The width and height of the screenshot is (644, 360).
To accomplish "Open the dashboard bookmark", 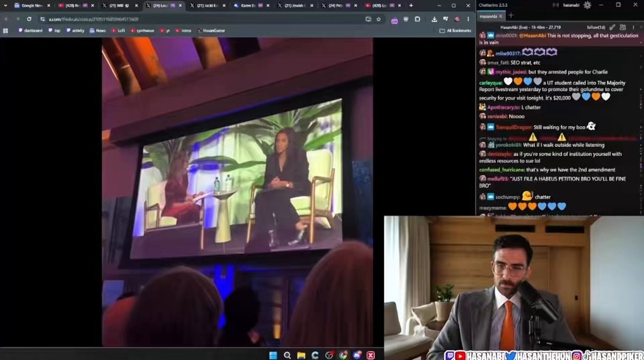I will pos(30,31).
